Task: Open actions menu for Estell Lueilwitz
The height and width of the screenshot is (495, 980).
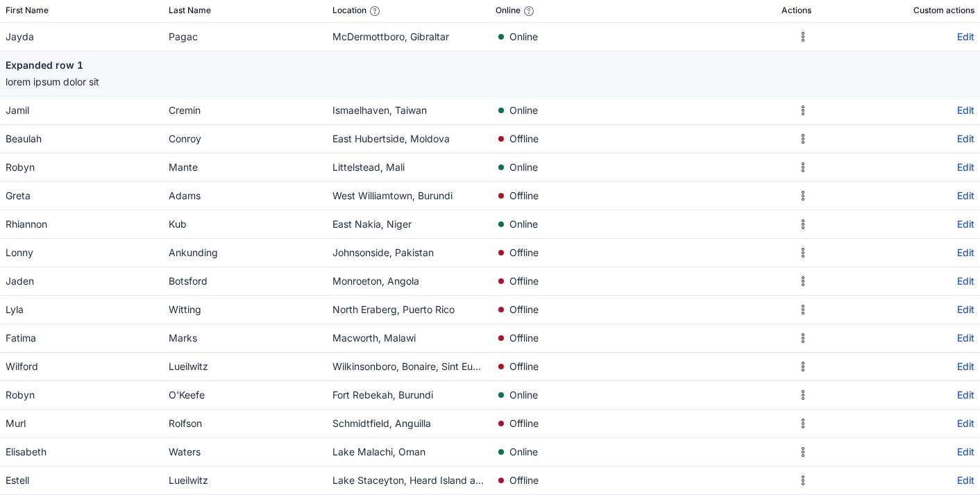Action: (x=803, y=480)
